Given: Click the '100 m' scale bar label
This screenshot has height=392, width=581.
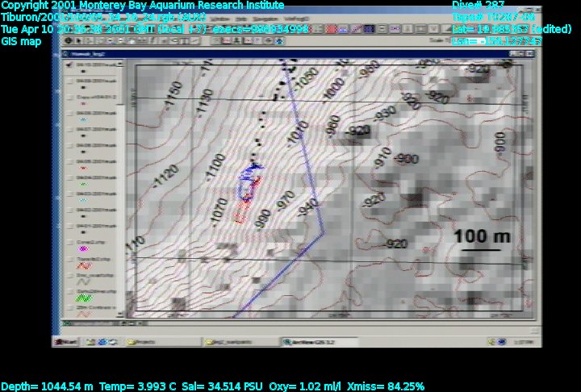Looking at the screenshot, I should 482,236.
